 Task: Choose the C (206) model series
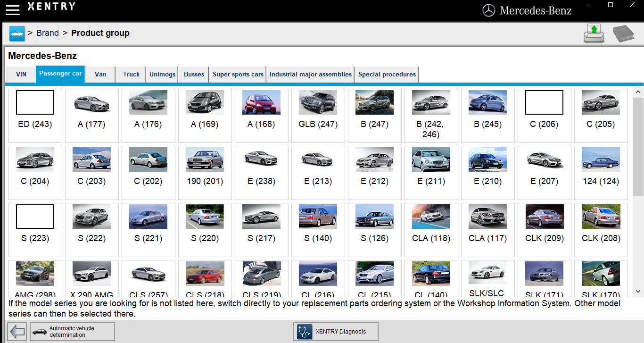pos(545,116)
